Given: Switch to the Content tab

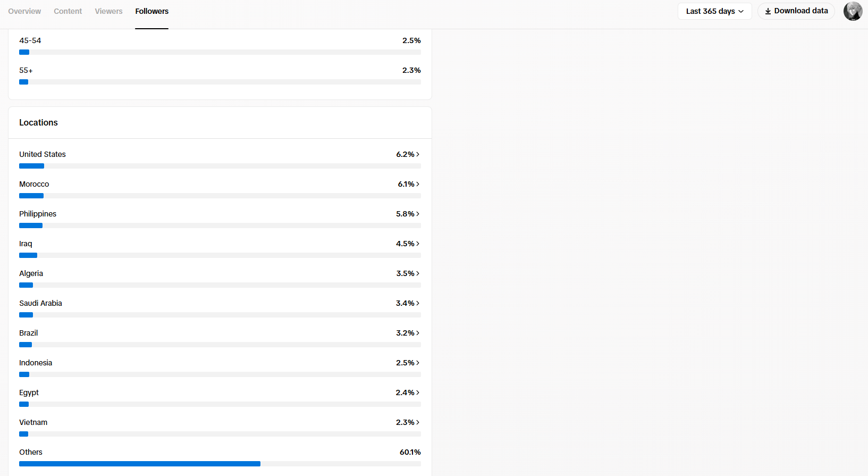Looking at the screenshot, I should coord(68,11).
